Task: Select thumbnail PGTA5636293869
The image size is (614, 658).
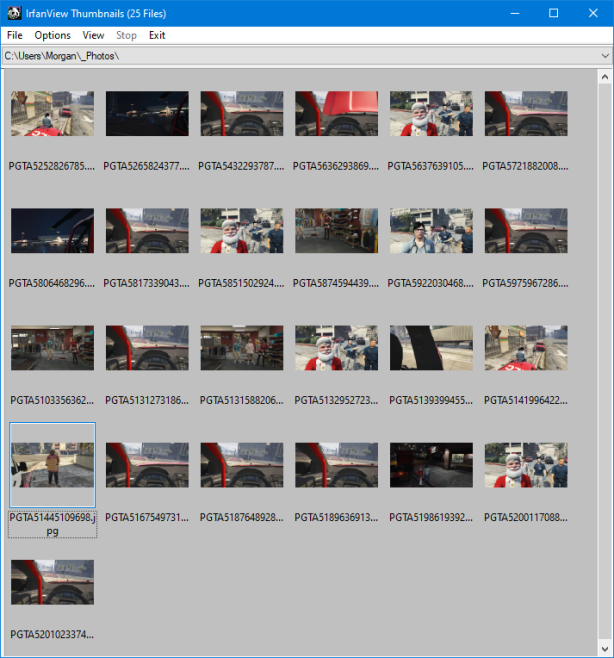Action: [337, 113]
